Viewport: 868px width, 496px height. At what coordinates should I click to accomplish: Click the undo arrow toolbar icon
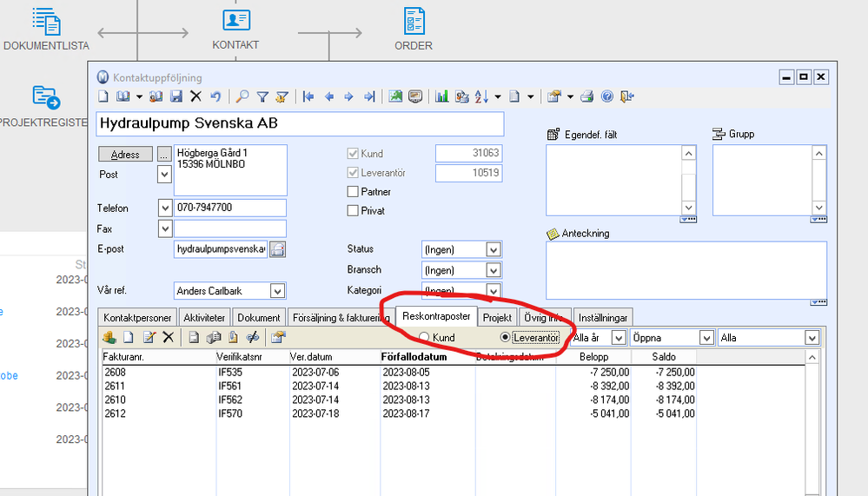pyautogui.click(x=215, y=97)
